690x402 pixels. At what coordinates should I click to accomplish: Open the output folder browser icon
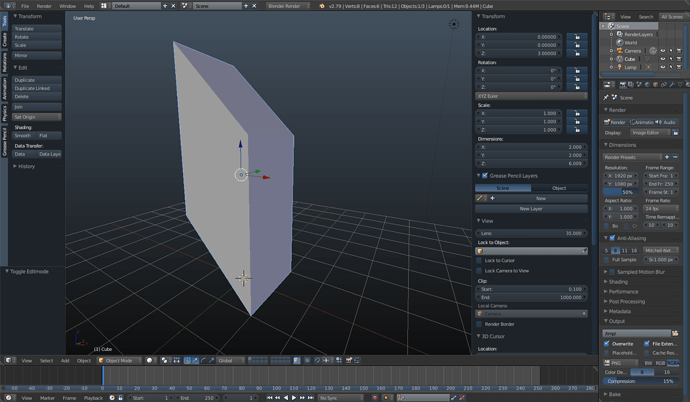675,333
